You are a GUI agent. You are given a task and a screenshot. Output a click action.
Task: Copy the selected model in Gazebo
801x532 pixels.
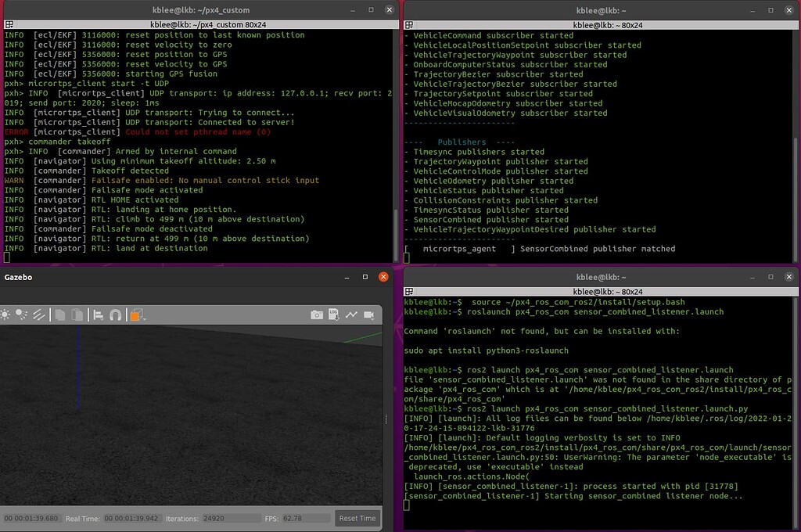pyautogui.click(x=59, y=313)
